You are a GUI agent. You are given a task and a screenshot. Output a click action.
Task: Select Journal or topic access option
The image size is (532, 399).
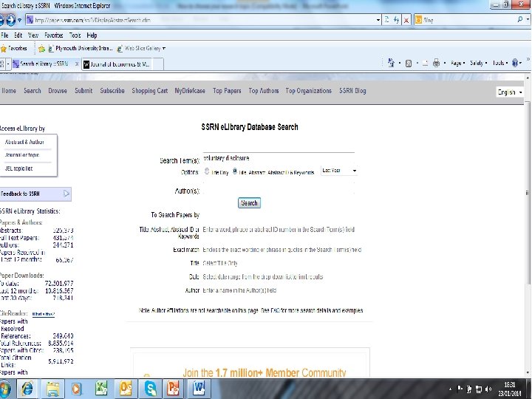pyautogui.click(x=22, y=155)
